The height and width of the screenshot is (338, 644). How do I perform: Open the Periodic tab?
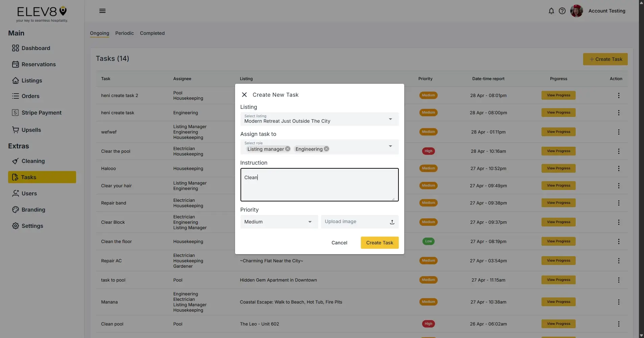click(x=124, y=33)
